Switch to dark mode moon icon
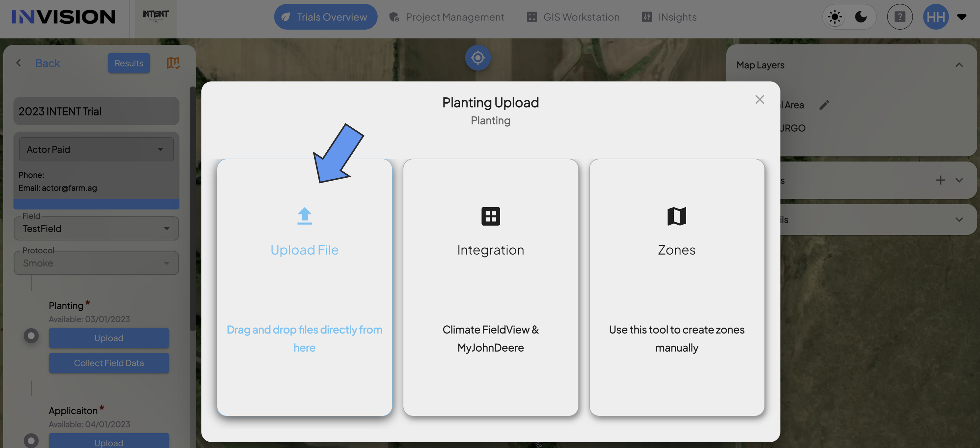Viewport: 980px width, 448px height. tap(861, 17)
